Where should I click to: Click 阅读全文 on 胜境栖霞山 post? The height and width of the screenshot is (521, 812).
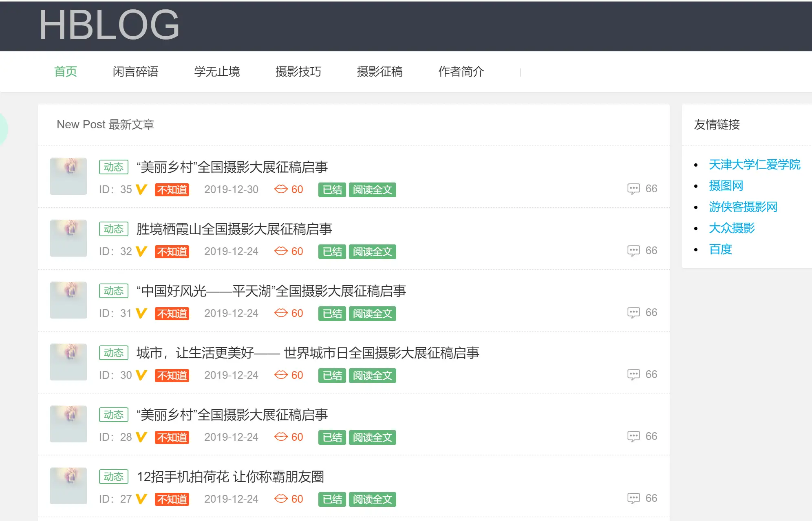tap(372, 252)
